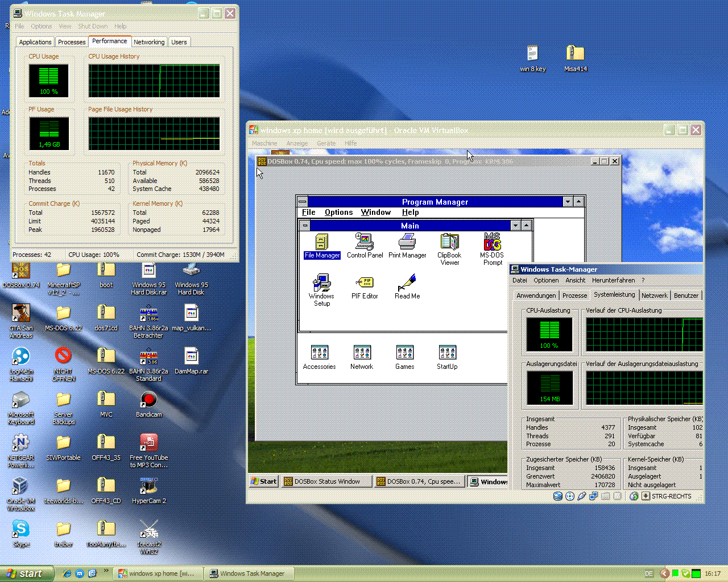Activate the windows xp home taskbar button

tap(158, 573)
